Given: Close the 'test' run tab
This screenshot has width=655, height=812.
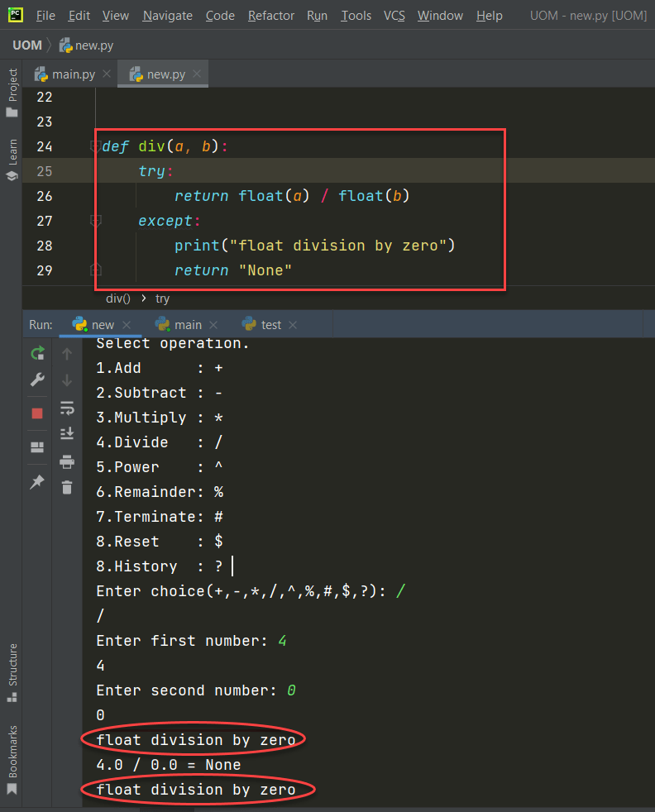Looking at the screenshot, I should (x=293, y=325).
